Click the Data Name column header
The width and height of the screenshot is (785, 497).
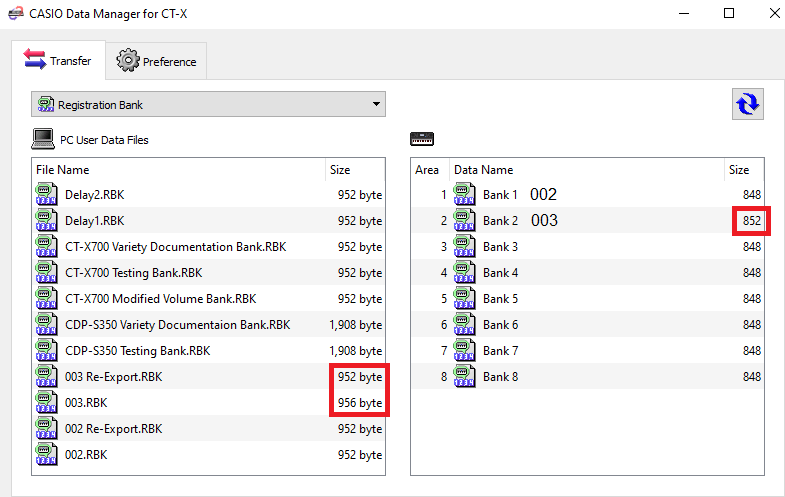click(587, 170)
